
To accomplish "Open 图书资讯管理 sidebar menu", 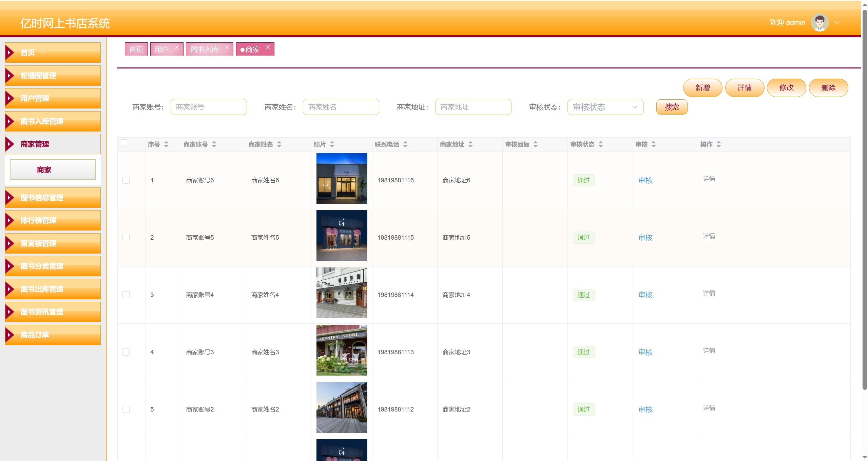I will (x=53, y=312).
